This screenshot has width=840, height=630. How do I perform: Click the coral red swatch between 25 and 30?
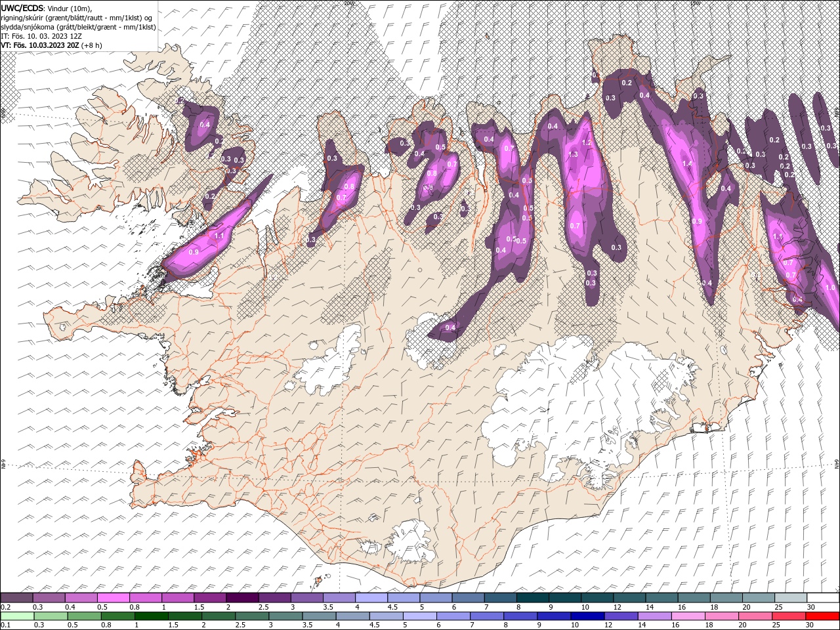[x=788, y=616]
